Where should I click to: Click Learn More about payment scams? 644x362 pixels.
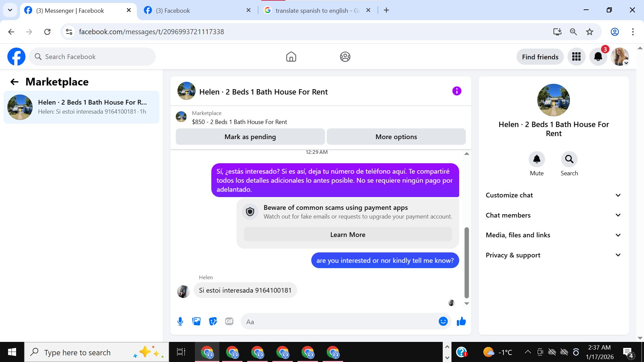click(347, 235)
